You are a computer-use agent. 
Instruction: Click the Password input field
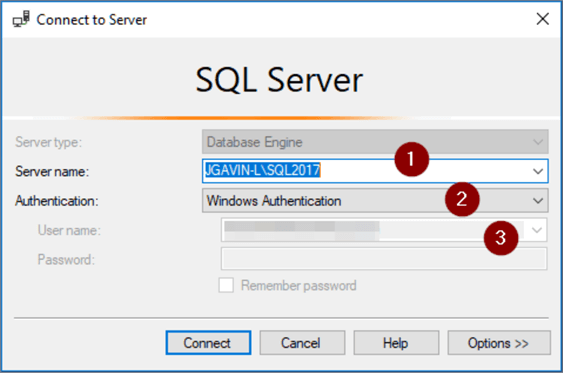tap(384, 258)
